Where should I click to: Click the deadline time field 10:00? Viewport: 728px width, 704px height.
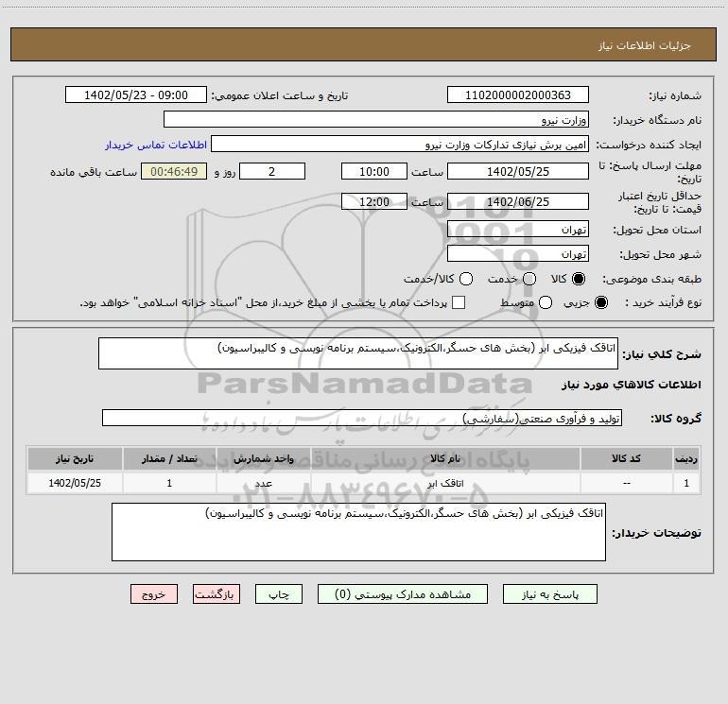tap(374, 171)
